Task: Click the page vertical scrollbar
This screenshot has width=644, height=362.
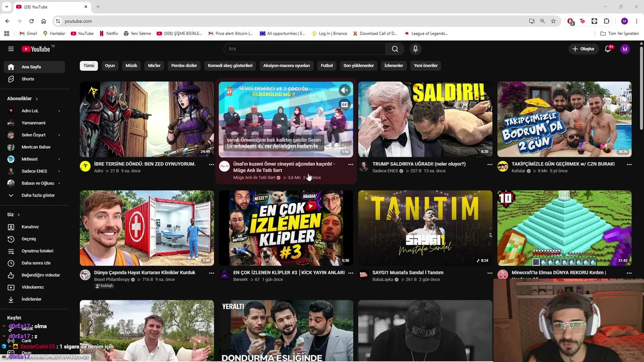Action: (x=641, y=88)
